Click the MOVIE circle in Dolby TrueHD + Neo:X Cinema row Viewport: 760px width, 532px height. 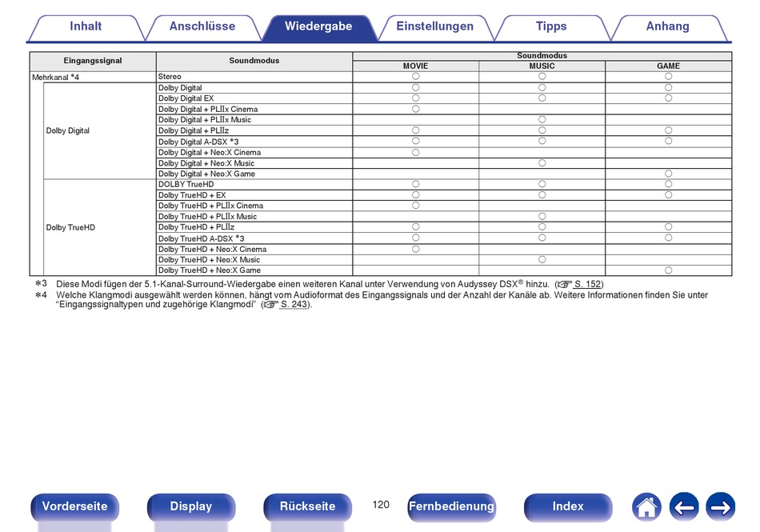click(415, 249)
